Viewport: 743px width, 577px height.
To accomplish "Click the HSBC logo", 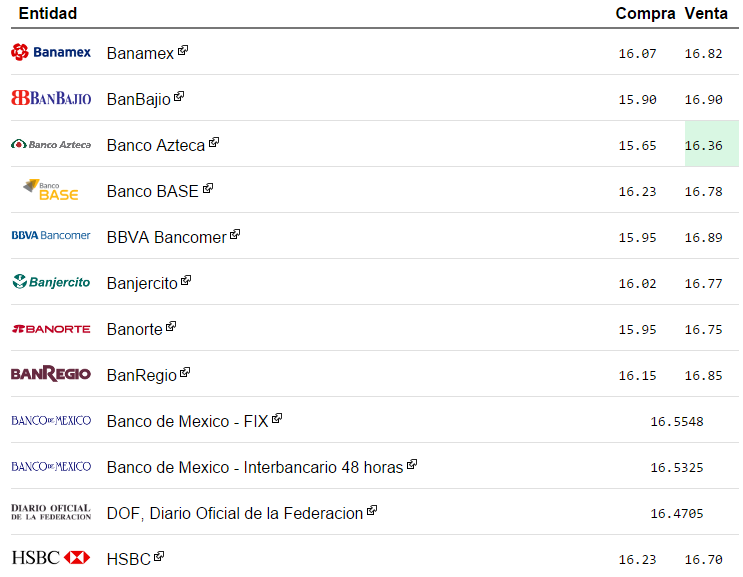I will pos(50,558).
